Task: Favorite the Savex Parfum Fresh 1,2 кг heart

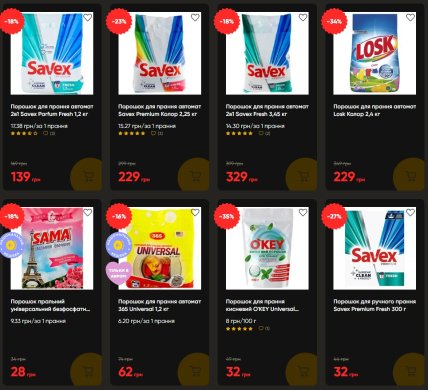Action: pos(87,17)
